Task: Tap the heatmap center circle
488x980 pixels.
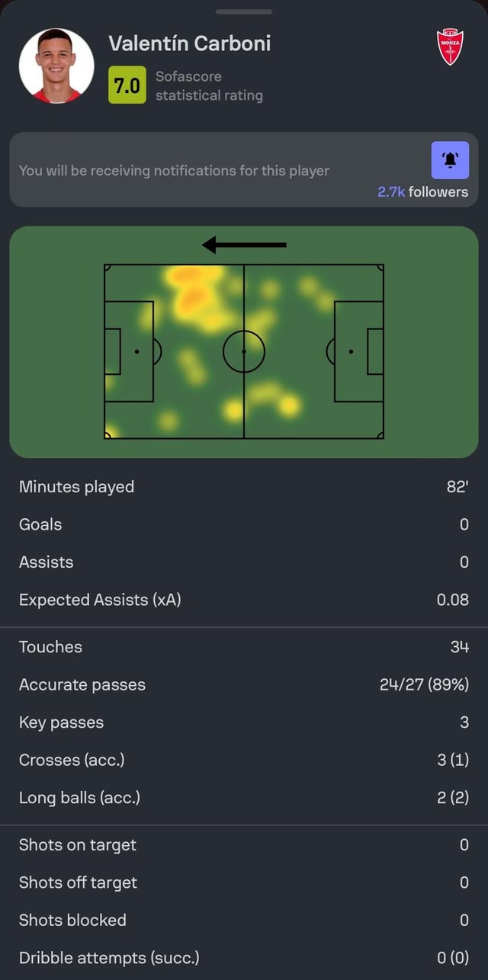Action: tap(244, 351)
